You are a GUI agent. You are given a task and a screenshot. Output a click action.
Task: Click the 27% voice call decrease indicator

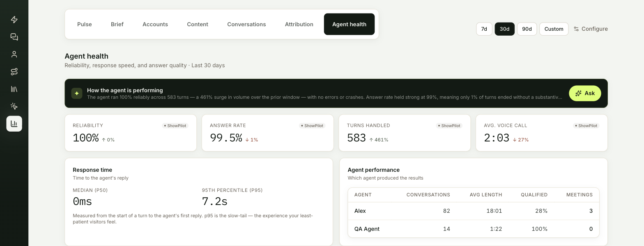pos(521,140)
